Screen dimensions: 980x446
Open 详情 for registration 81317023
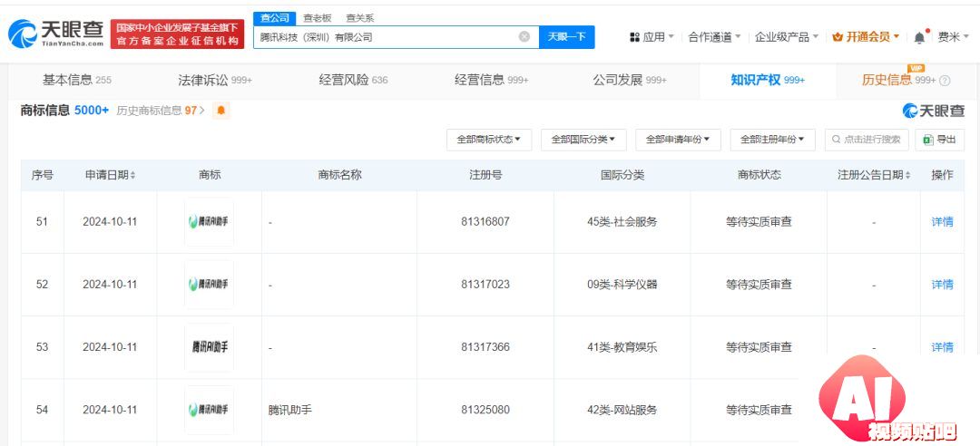(942, 285)
